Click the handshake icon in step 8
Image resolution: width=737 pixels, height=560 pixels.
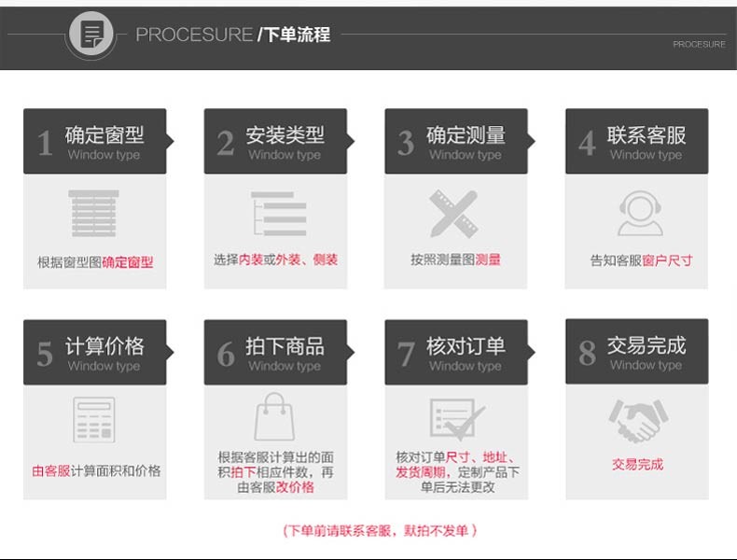coord(638,421)
